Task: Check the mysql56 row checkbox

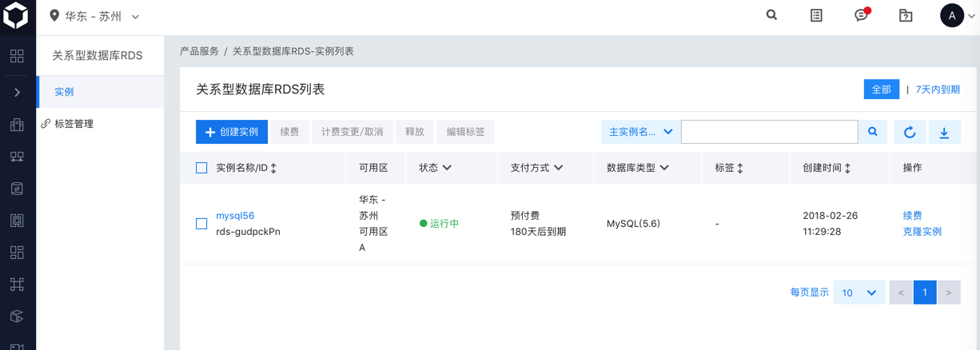Action: 201,224
